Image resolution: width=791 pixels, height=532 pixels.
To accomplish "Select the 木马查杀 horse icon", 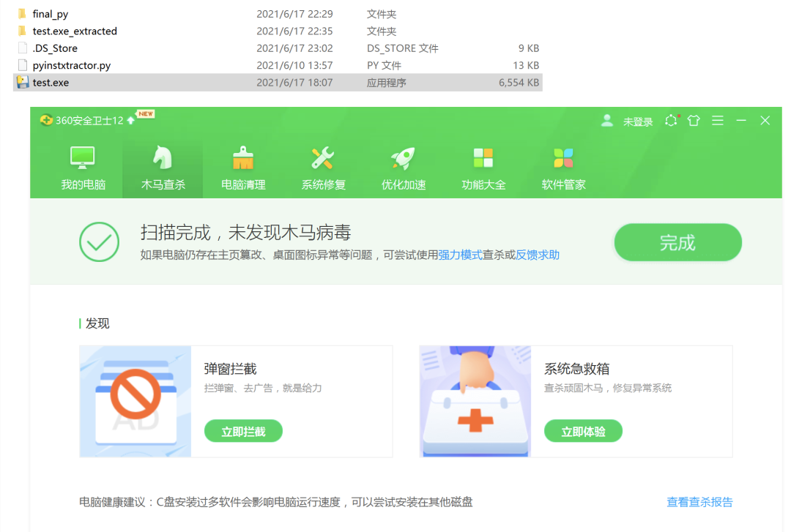I will click(163, 157).
